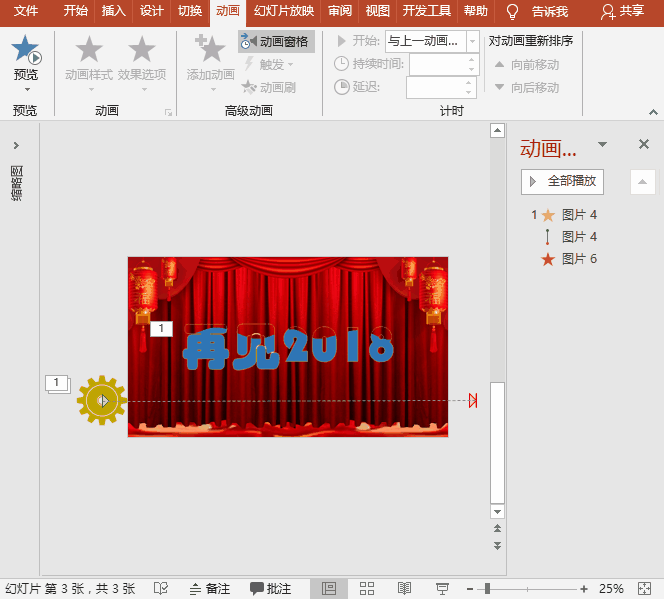664x599 pixels.
Task: Switch to the 设计 tab
Action: click(x=151, y=11)
